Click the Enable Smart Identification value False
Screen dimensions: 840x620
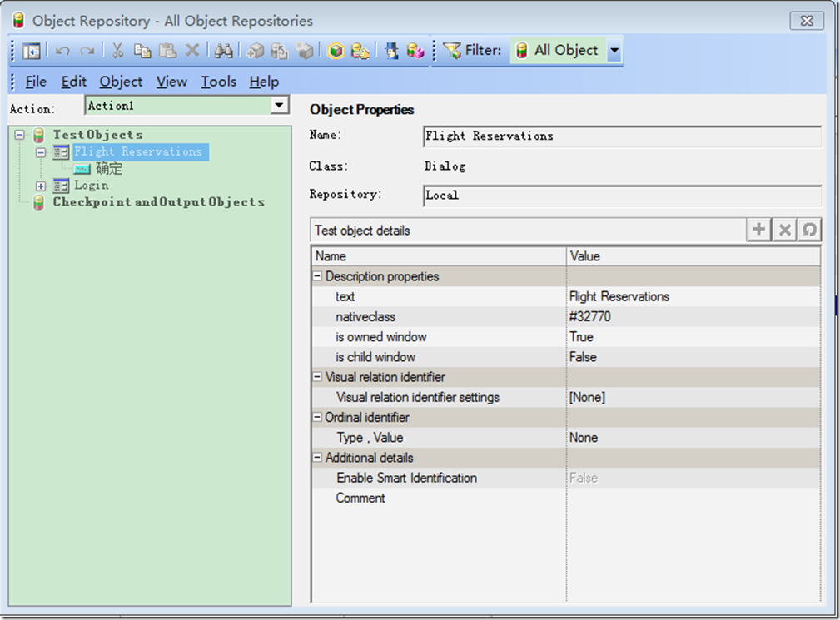click(584, 478)
